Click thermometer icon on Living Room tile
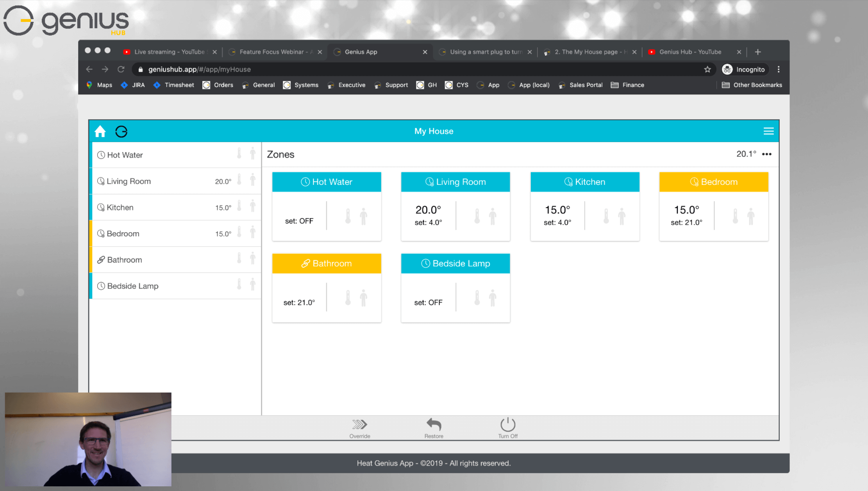Image resolution: width=868 pixels, height=491 pixels. 477,216
